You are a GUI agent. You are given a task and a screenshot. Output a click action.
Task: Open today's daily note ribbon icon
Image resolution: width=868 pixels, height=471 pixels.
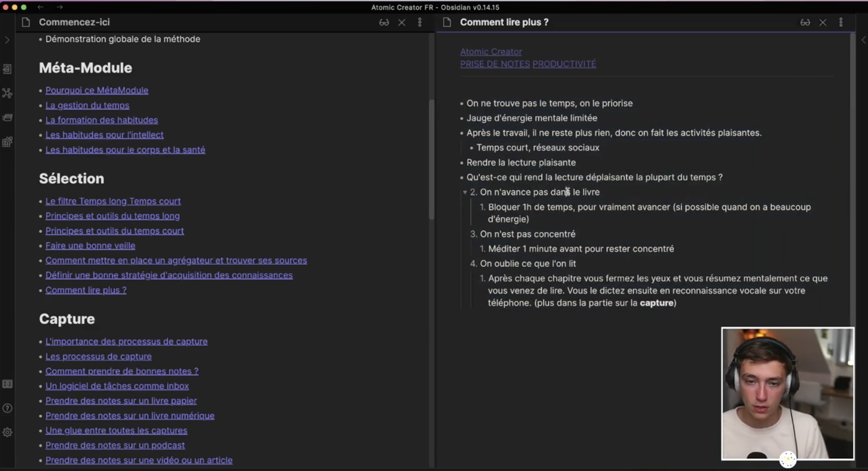[x=7, y=118]
